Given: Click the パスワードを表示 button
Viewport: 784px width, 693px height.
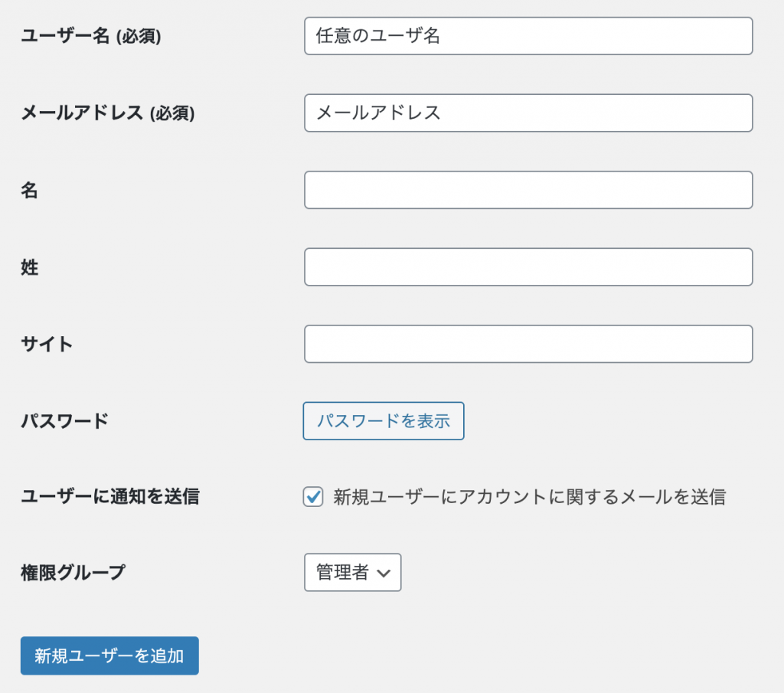Looking at the screenshot, I should click(x=384, y=420).
